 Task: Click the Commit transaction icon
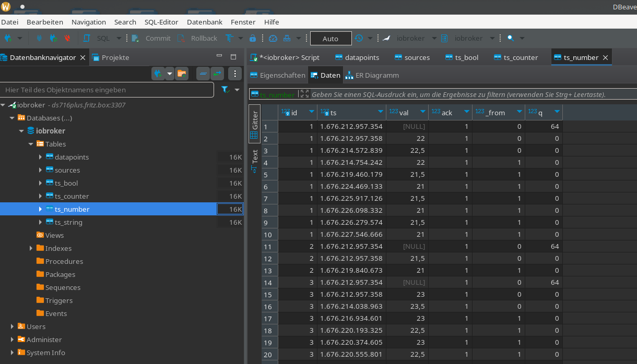[135, 38]
